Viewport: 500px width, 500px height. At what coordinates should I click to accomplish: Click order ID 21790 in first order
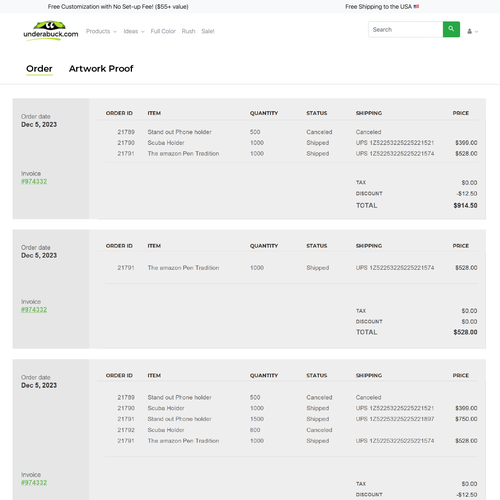point(126,143)
